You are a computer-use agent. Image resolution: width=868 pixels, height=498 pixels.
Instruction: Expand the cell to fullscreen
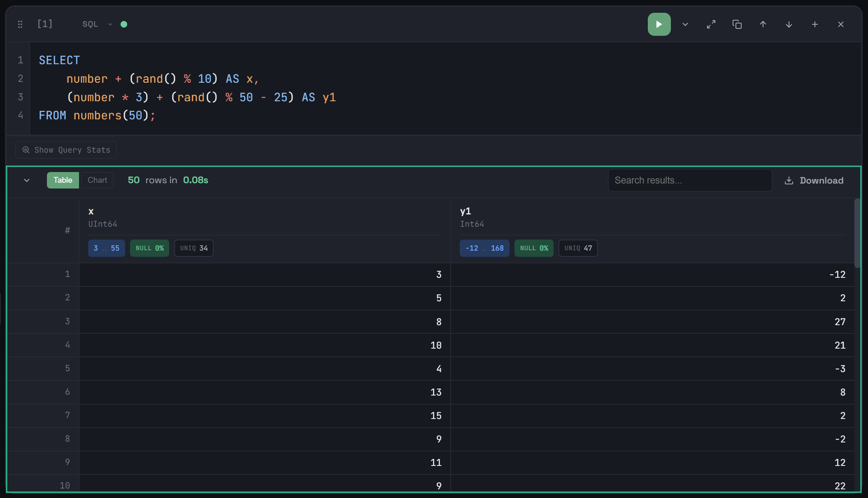[711, 24]
